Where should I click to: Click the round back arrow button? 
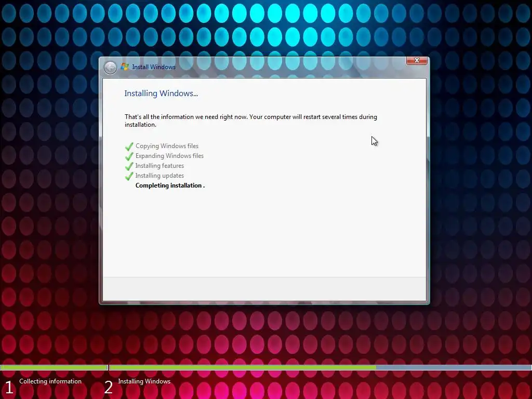[x=110, y=68]
